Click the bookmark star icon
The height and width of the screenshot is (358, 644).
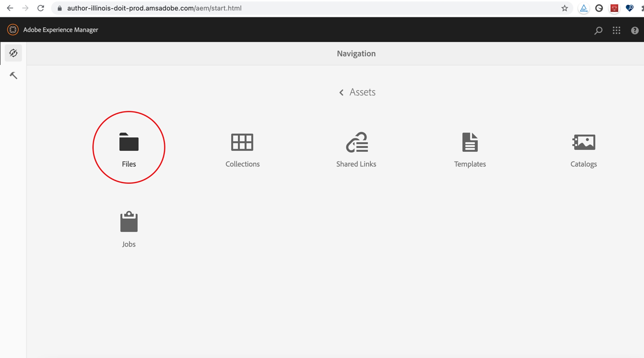567,8
